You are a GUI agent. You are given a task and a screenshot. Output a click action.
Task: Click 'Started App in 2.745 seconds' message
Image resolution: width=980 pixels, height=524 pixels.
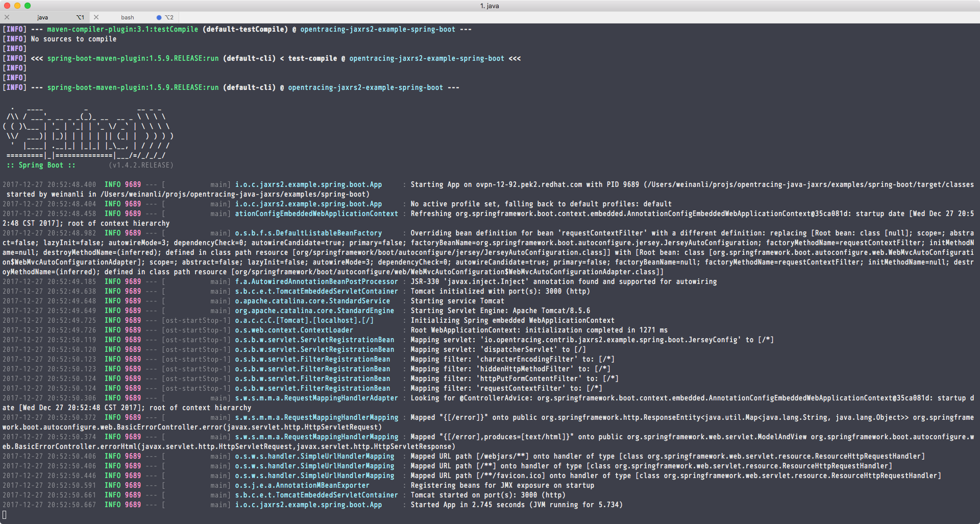(468, 505)
